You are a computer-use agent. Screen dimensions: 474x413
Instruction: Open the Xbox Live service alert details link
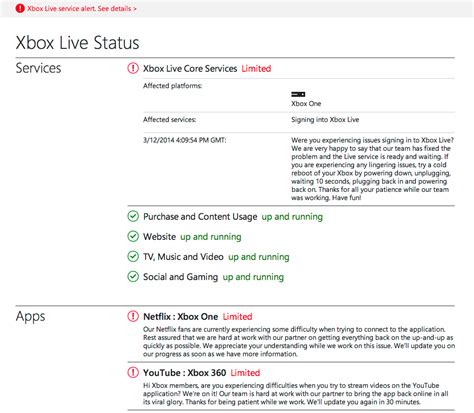click(x=82, y=9)
